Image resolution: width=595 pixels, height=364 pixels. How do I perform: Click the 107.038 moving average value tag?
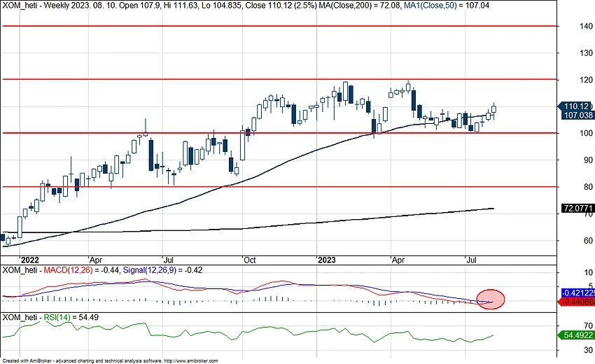(x=575, y=115)
